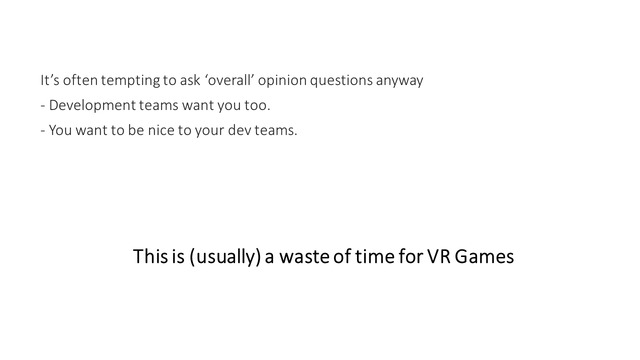Click the words 'to be' in the second bullet

pyautogui.click(x=127, y=130)
